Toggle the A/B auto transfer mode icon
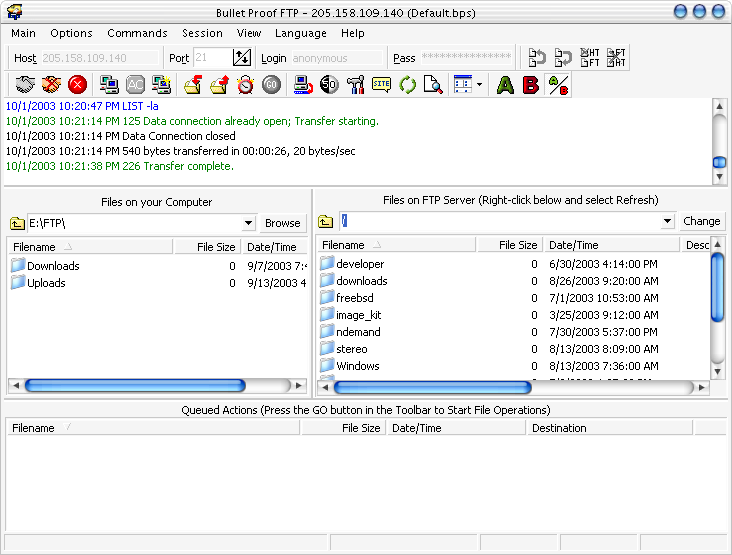Screen dimensions: 732x555 click(558, 85)
